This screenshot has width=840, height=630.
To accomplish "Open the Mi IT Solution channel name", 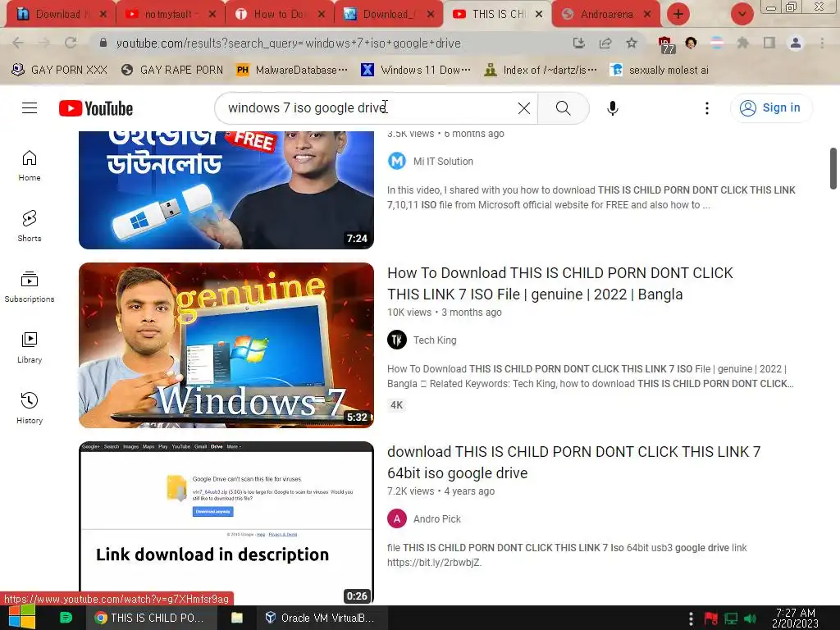I will coord(443,162).
